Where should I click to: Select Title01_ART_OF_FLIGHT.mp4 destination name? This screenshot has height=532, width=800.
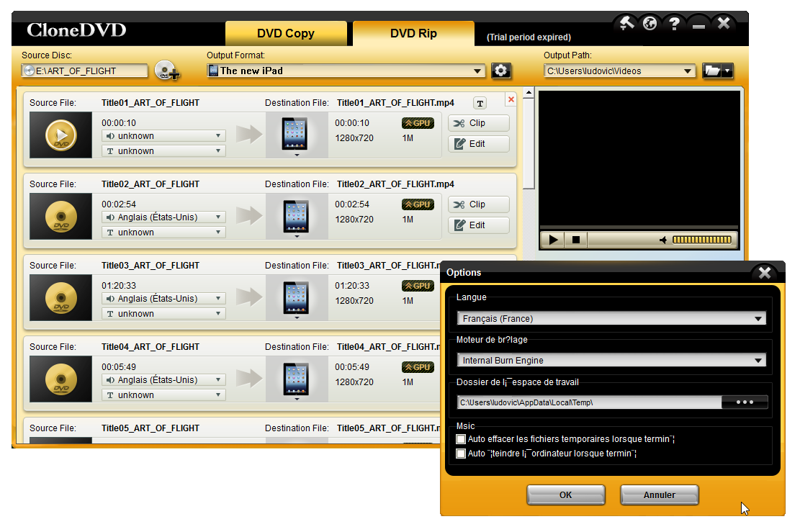pyautogui.click(x=395, y=102)
